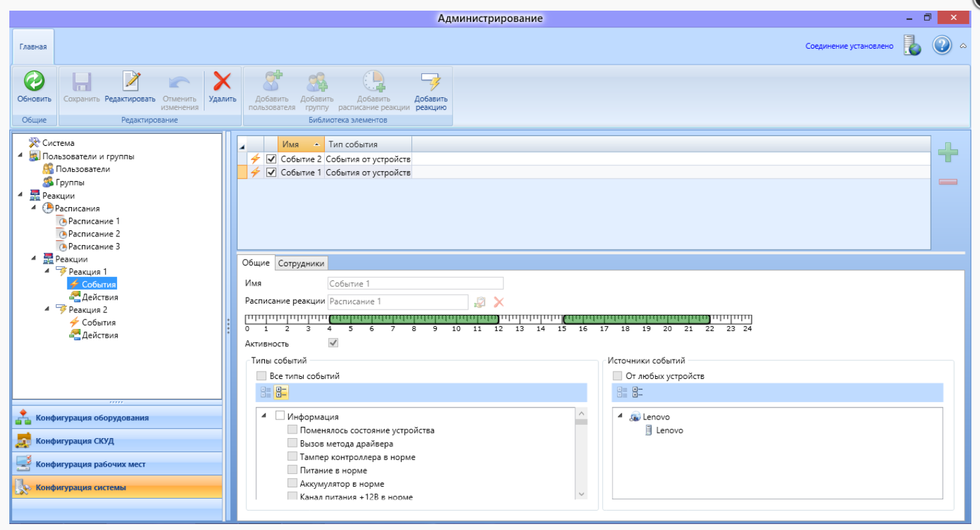Click the lightning icon of Событие 2 row
The width and height of the screenshot is (980, 530).
[255, 159]
